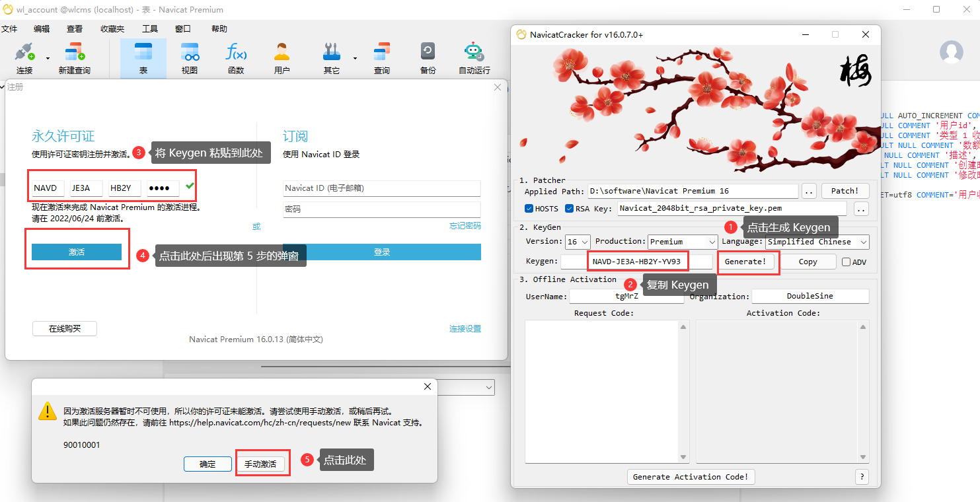The image size is (980, 502).
Task: Click the Request Code scrollbar up arrow
Action: [x=683, y=326]
